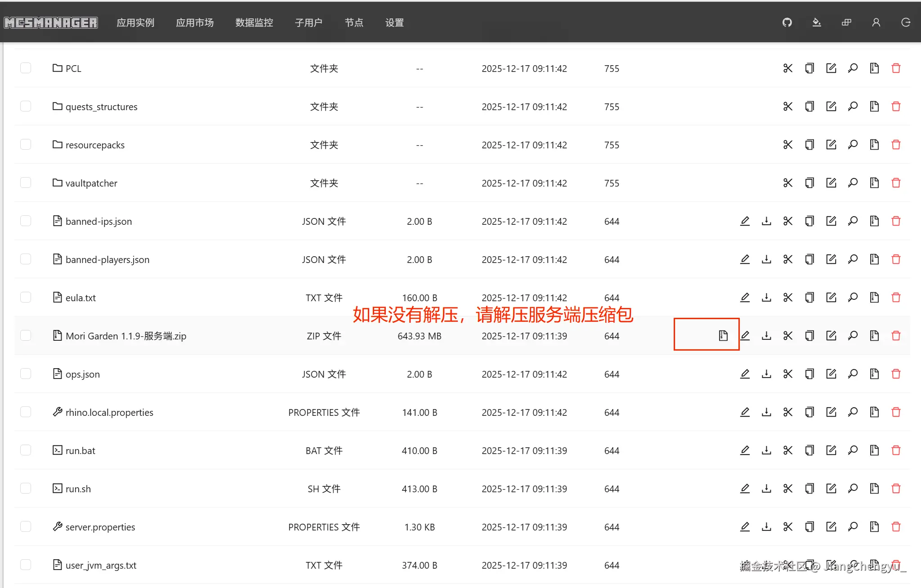Open the 应用市场 menu
The height and width of the screenshot is (588, 921).
(x=195, y=22)
